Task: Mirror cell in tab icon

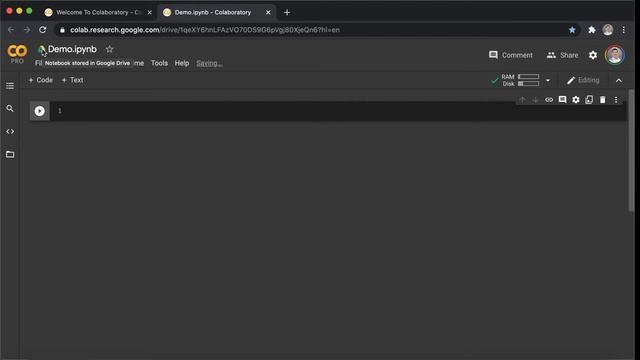Action: point(589,100)
